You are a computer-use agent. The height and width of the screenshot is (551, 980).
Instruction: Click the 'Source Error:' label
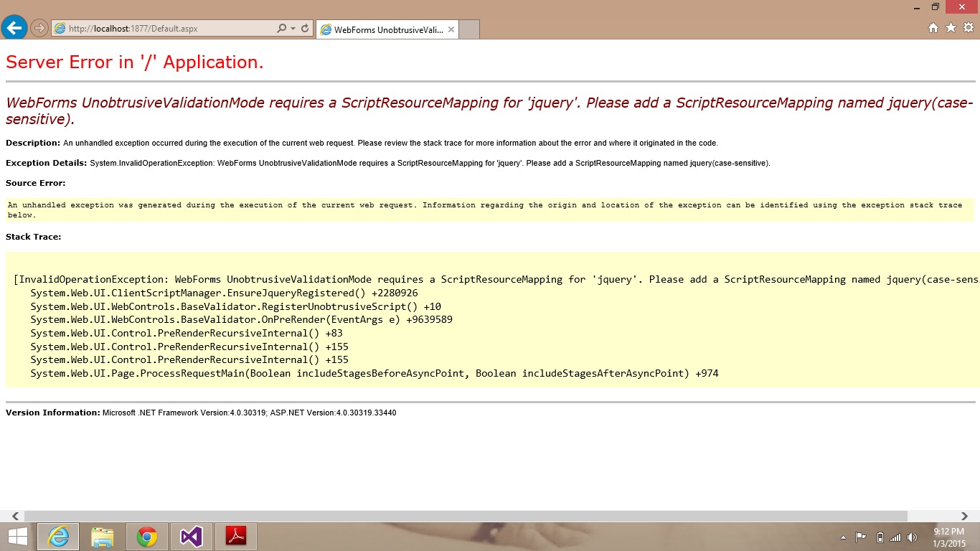36,183
